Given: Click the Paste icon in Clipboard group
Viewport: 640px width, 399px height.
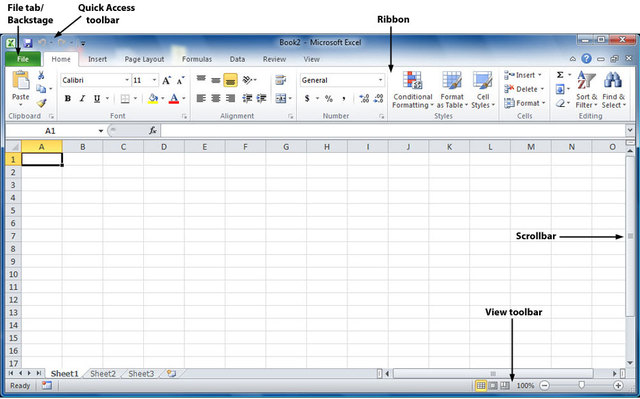Looking at the screenshot, I should click(20, 80).
